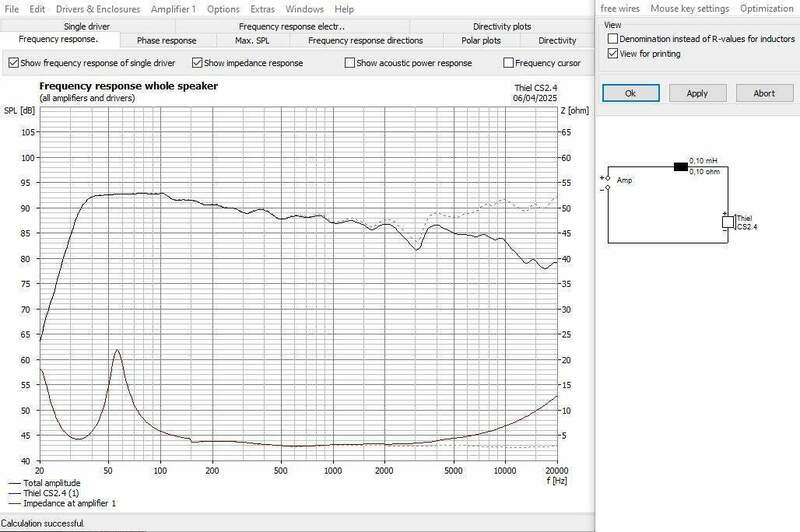Open the Drivers & Enclosures menu

pyautogui.click(x=96, y=8)
